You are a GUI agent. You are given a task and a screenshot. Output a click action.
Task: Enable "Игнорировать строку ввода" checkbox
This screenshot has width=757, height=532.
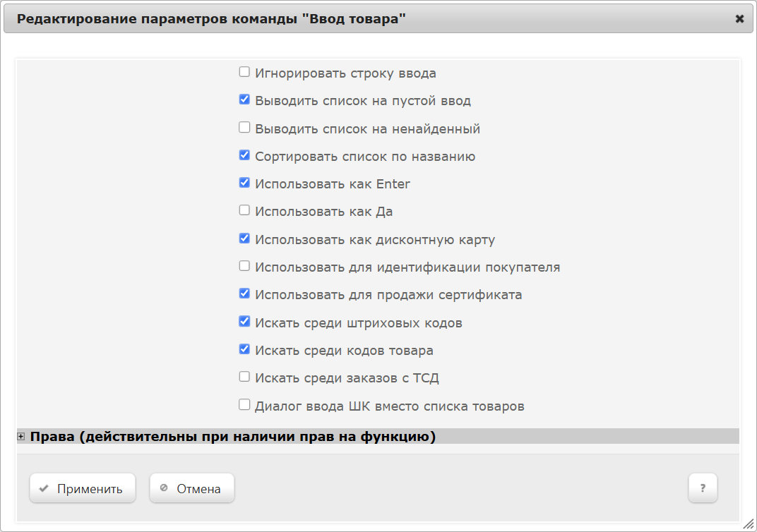(244, 72)
